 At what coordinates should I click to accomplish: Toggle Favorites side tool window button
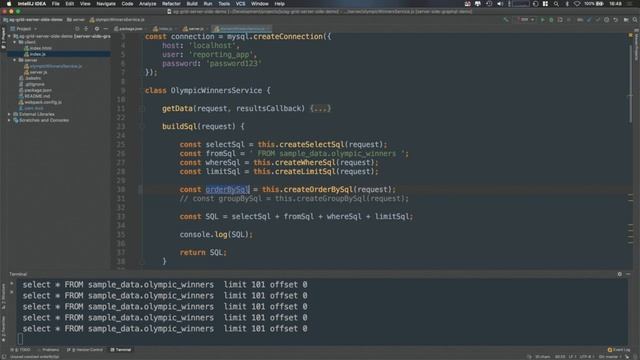point(3,329)
